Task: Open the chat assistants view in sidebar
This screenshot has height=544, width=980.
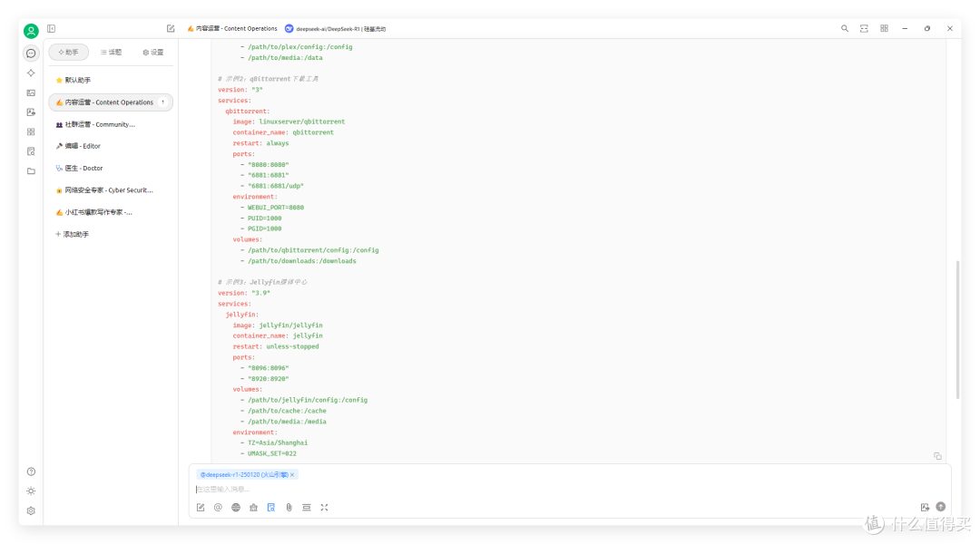Action: click(31, 53)
